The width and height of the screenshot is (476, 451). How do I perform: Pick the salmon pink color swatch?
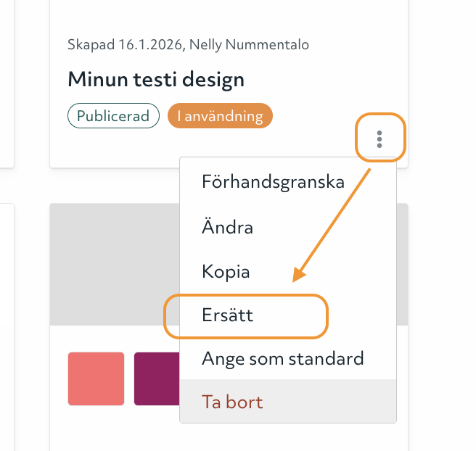tap(96, 378)
